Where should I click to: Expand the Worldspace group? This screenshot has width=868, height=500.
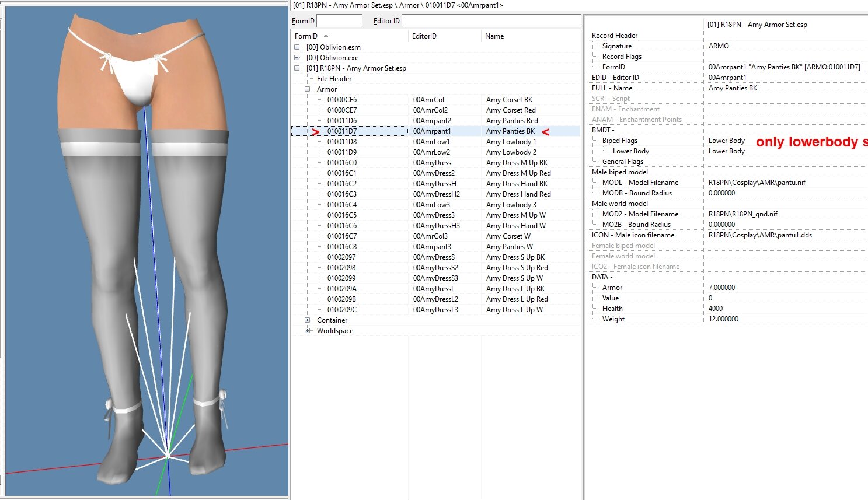308,331
